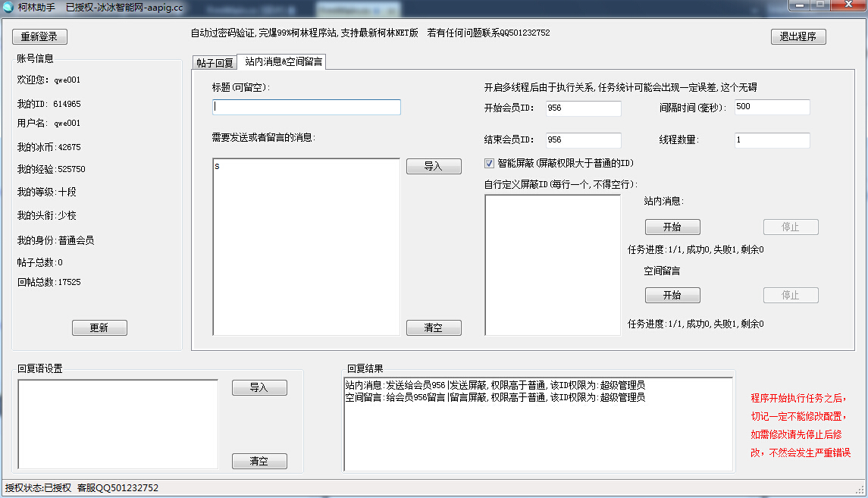Click 清空 in the 回复语设置 section
Viewport: 868px width, 498px height.
tap(259, 462)
